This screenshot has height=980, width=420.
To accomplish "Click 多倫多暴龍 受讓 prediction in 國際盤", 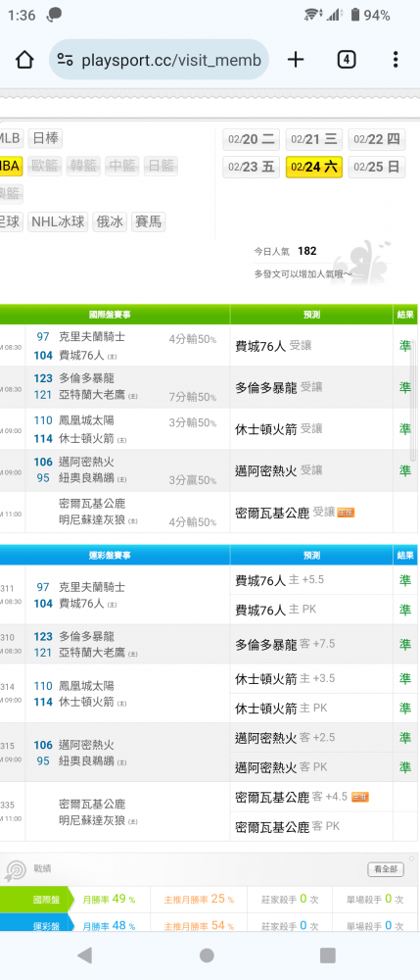I will [279, 387].
